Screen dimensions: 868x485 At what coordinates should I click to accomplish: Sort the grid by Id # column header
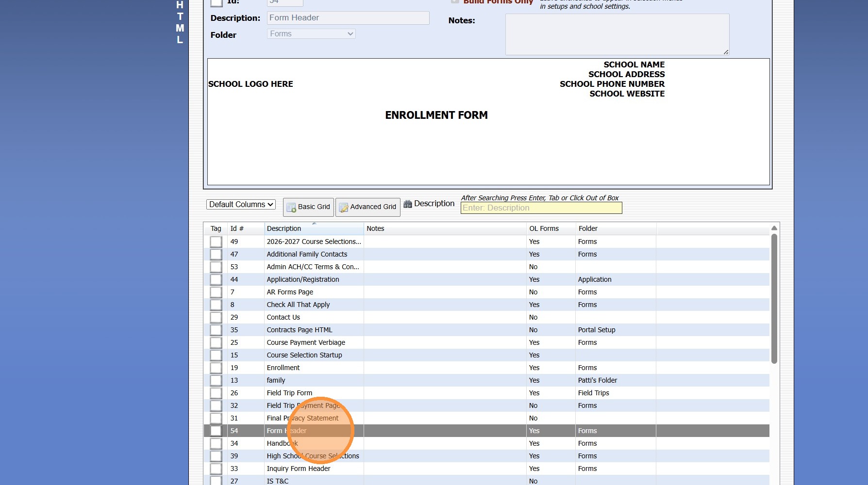coord(246,228)
